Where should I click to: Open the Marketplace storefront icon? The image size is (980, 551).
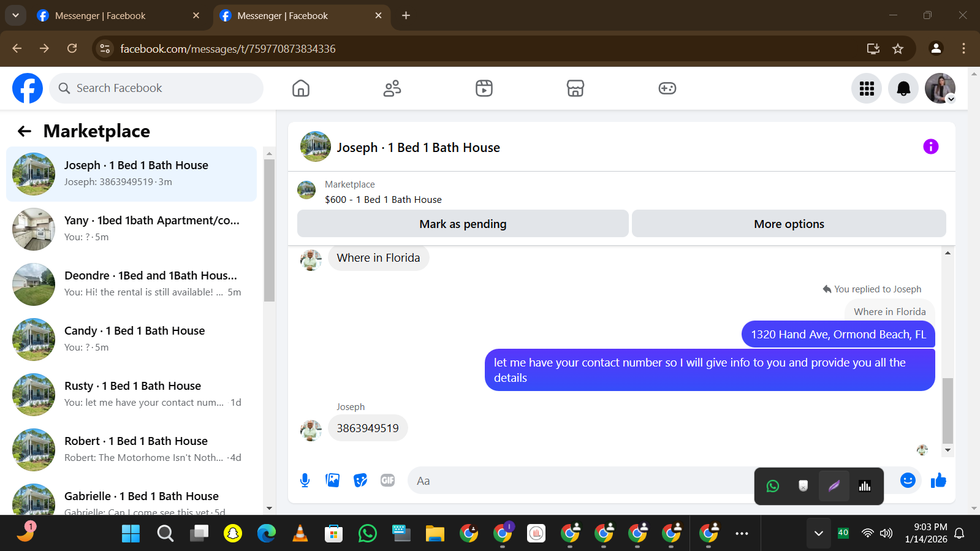(575, 88)
